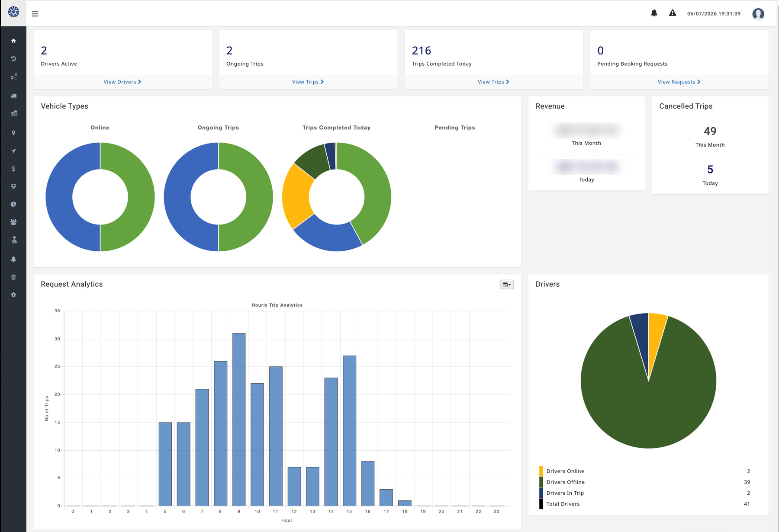Image resolution: width=779 pixels, height=532 pixels.
Task: Click the Drivers Online yellow legend swatch
Action: pos(541,471)
